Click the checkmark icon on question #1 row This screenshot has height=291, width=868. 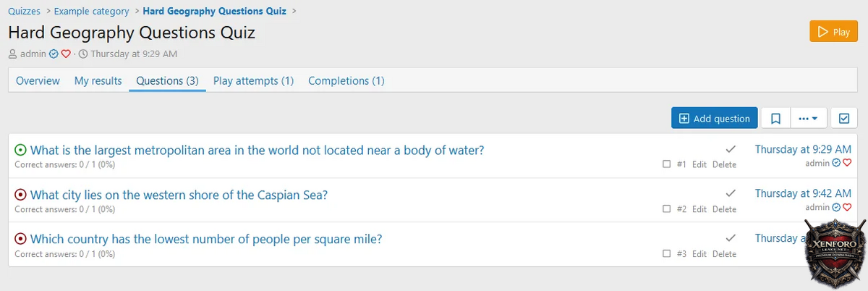point(731,149)
